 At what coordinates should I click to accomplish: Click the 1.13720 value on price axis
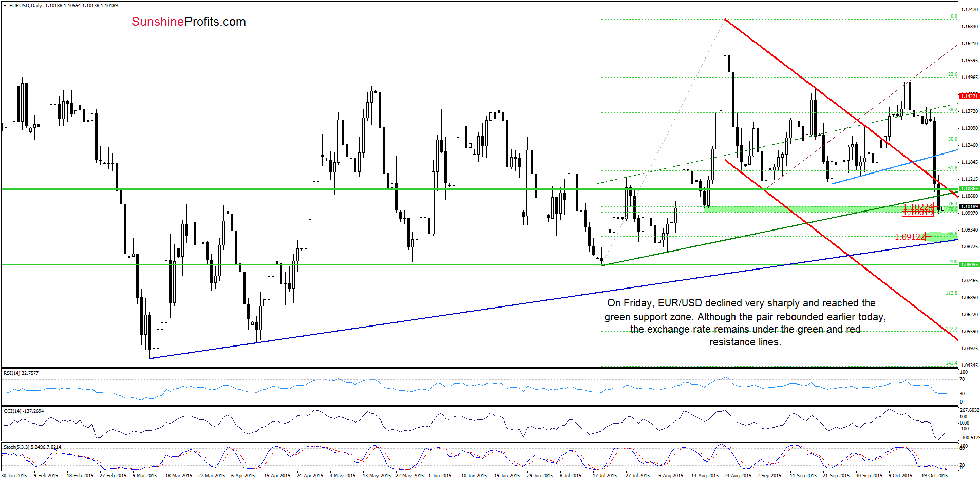point(969,111)
